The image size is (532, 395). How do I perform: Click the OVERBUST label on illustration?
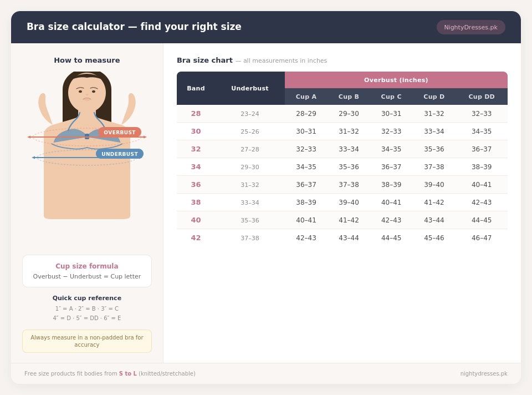point(120,132)
